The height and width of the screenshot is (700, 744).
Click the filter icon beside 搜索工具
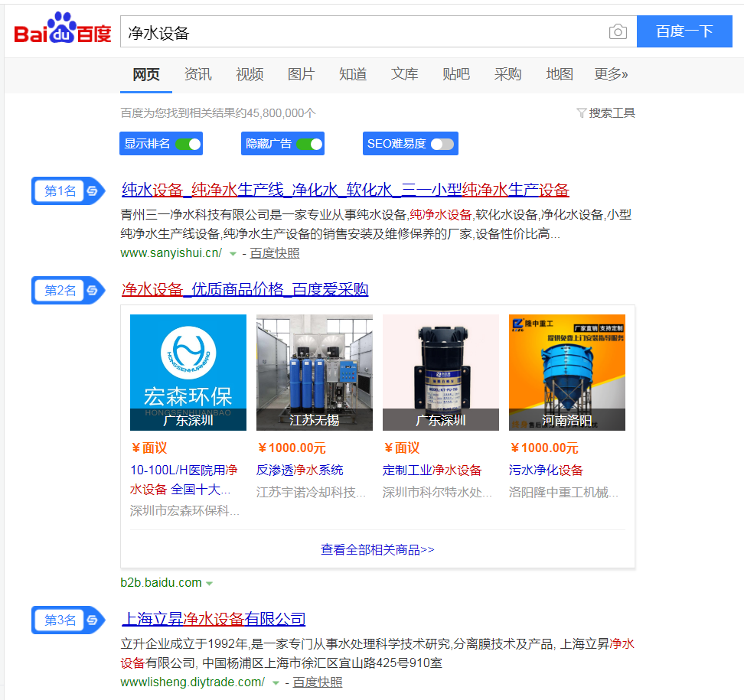(x=581, y=113)
